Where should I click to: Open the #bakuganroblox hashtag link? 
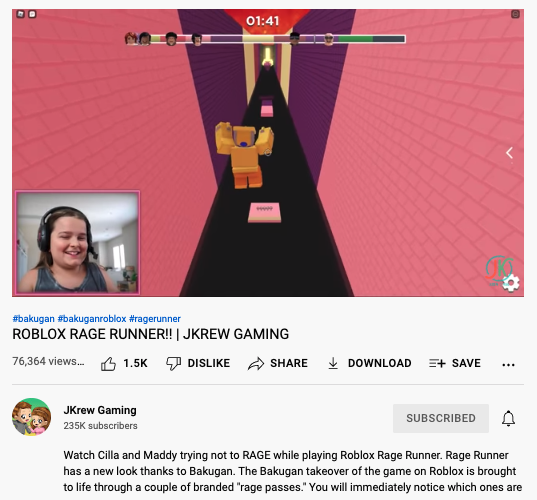[92, 318]
